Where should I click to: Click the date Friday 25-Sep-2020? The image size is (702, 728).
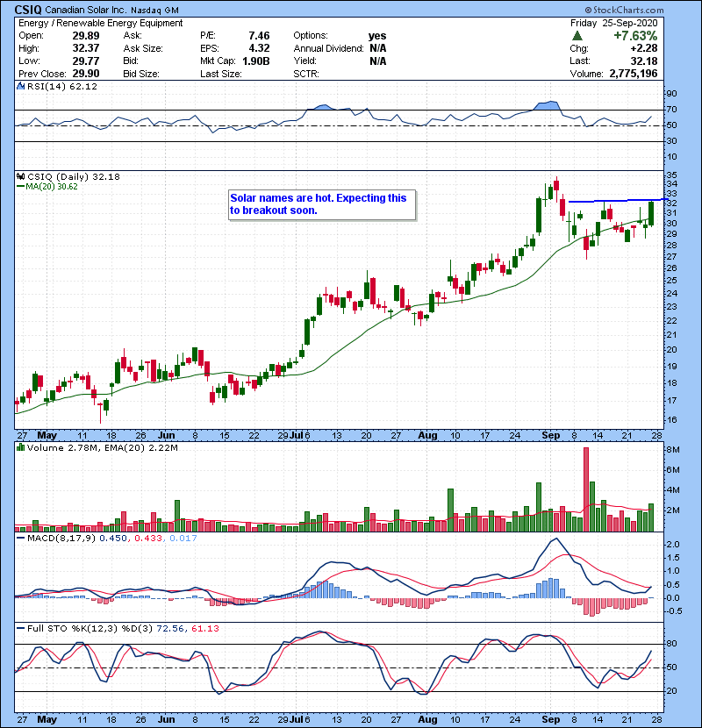(613, 23)
